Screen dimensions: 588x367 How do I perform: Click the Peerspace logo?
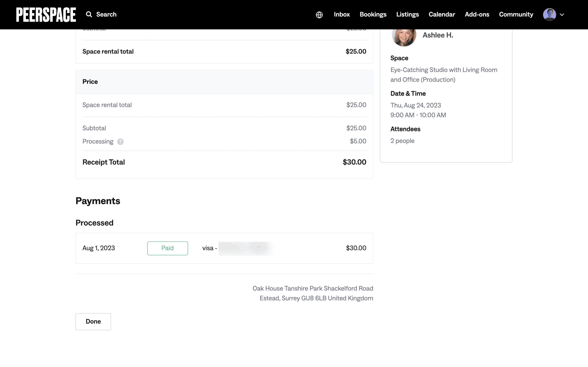46,14
